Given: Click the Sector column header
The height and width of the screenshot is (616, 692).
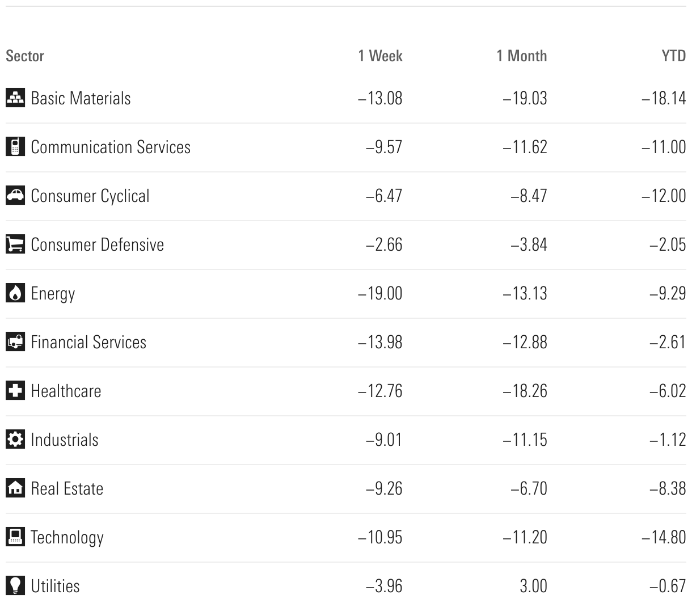Looking at the screenshot, I should [x=25, y=56].
